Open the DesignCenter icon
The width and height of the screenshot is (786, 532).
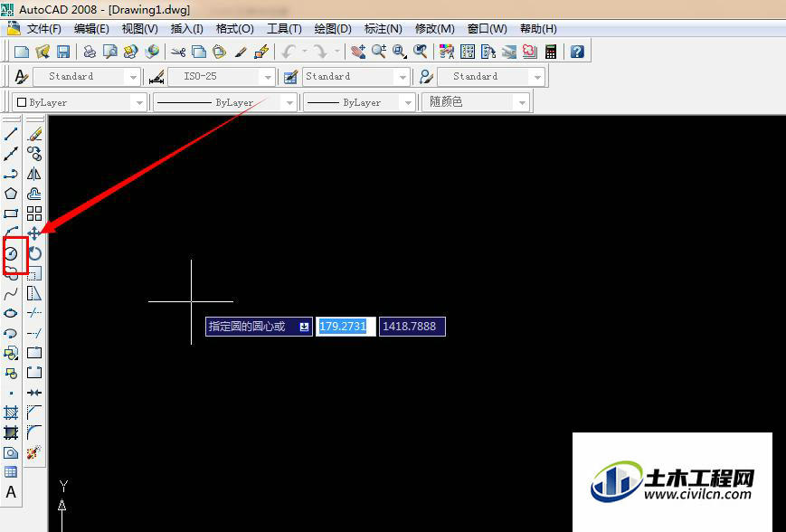468,52
